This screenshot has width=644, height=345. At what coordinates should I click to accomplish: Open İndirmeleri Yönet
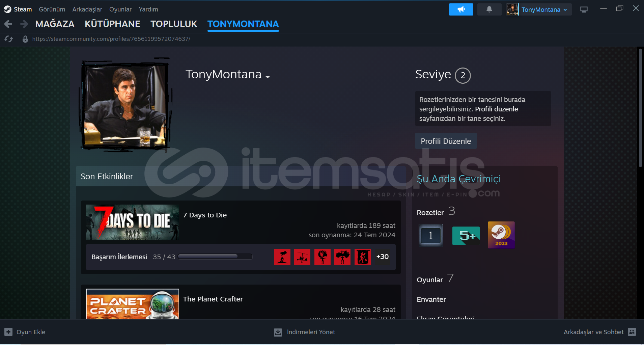(x=311, y=332)
